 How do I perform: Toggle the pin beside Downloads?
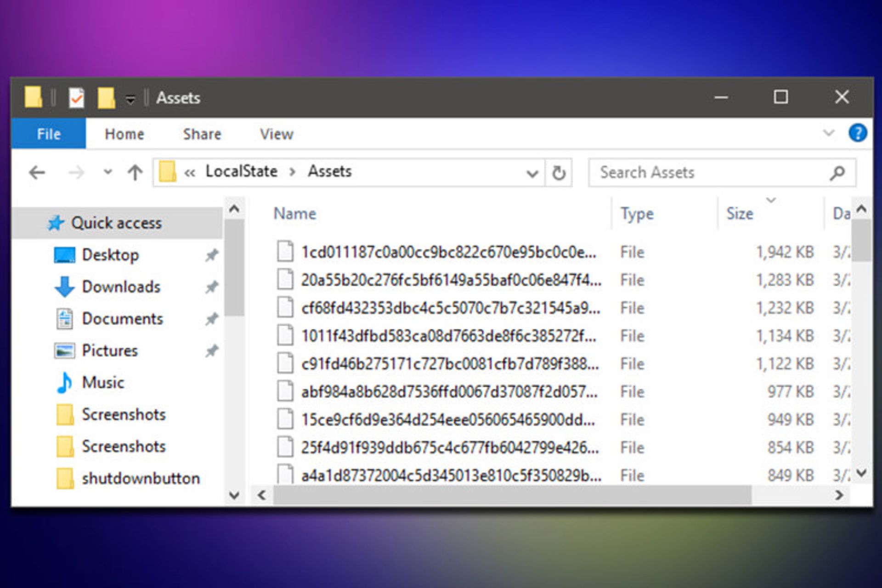pyautogui.click(x=211, y=287)
